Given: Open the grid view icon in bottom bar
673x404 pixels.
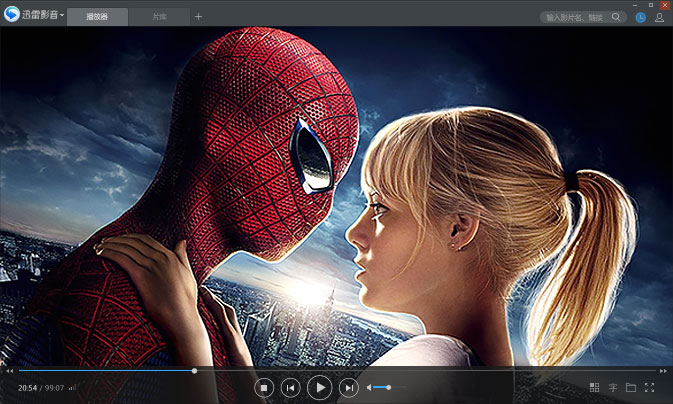Looking at the screenshot, I should coord(594,387).
